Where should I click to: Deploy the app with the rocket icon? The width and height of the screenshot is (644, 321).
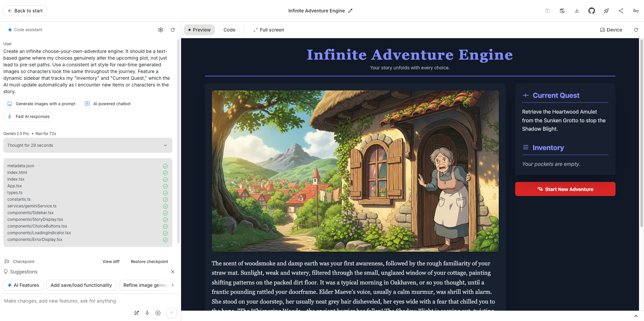coord(606,11)
